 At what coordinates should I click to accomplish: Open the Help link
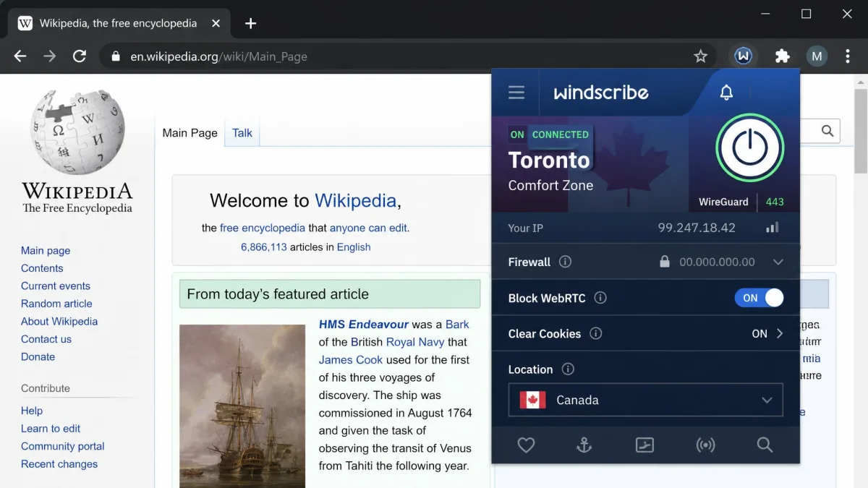[x=32, y=411]
